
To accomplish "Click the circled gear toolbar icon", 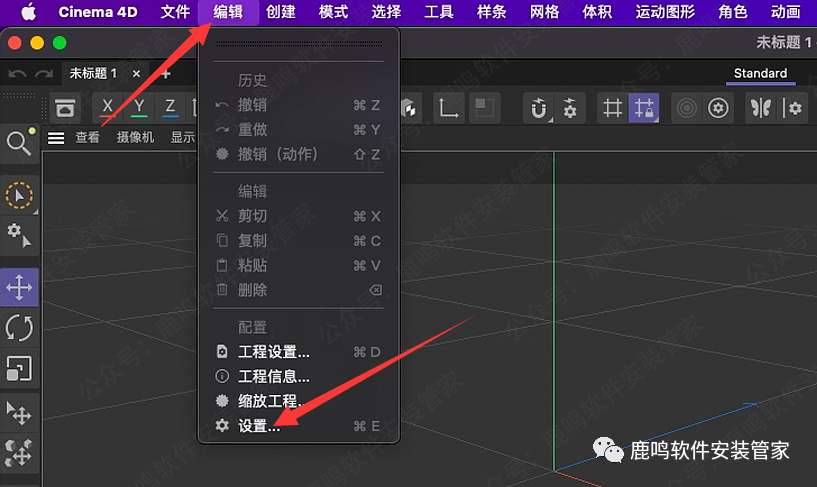I will tap(718, 108).
